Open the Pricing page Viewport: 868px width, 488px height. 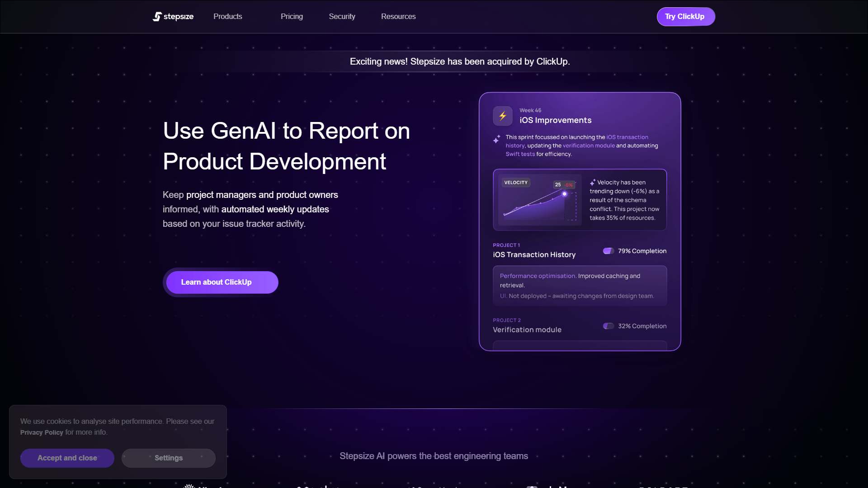tap(292, 17)
